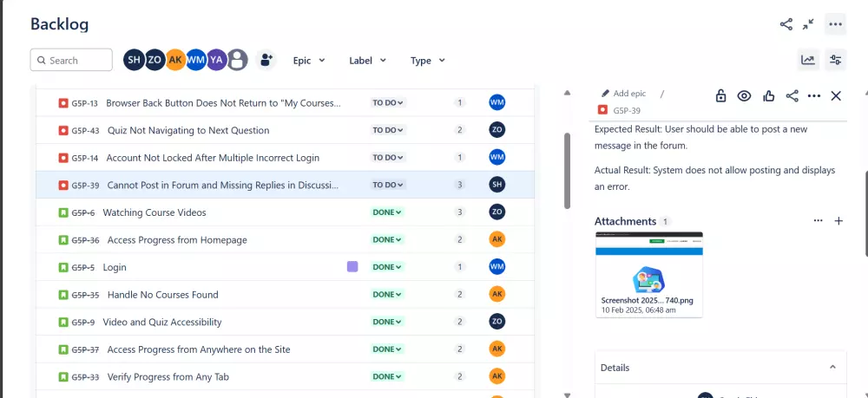The image size is (868, 398).
Task: Click story points badge on G5P-5 Login row
Action: click(459, 267)
